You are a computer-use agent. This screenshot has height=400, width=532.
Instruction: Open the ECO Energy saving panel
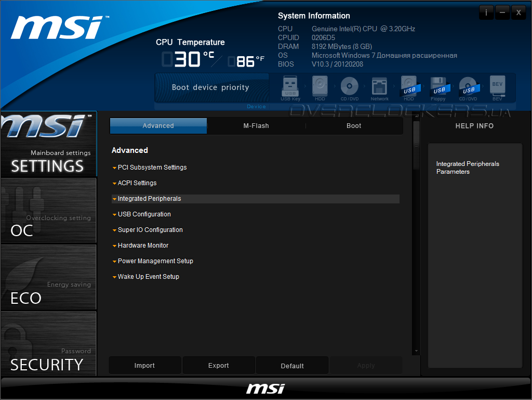[48, 277]
